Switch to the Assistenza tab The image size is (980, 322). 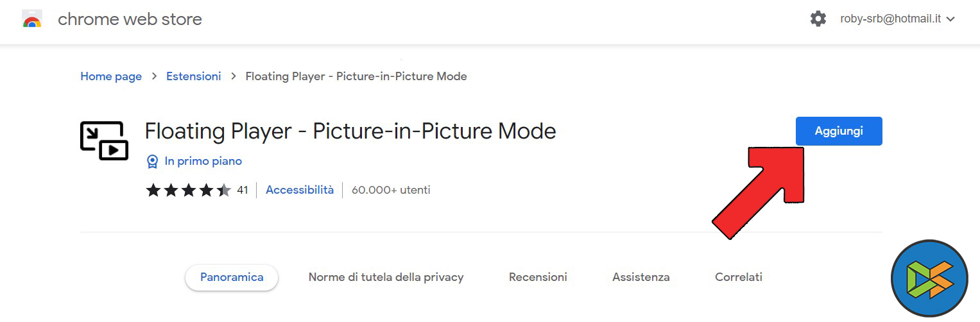point(640,278)
